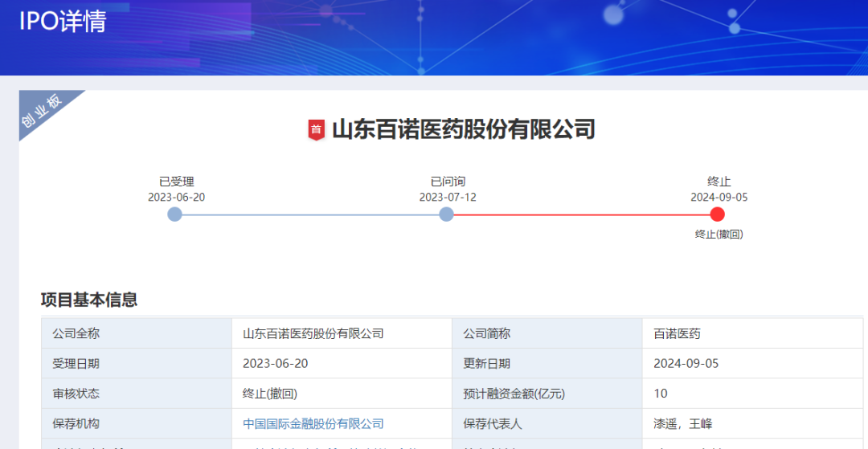Select the 已问询 timeline node
The image size is (868, 449).
click(x=446, y=214)
